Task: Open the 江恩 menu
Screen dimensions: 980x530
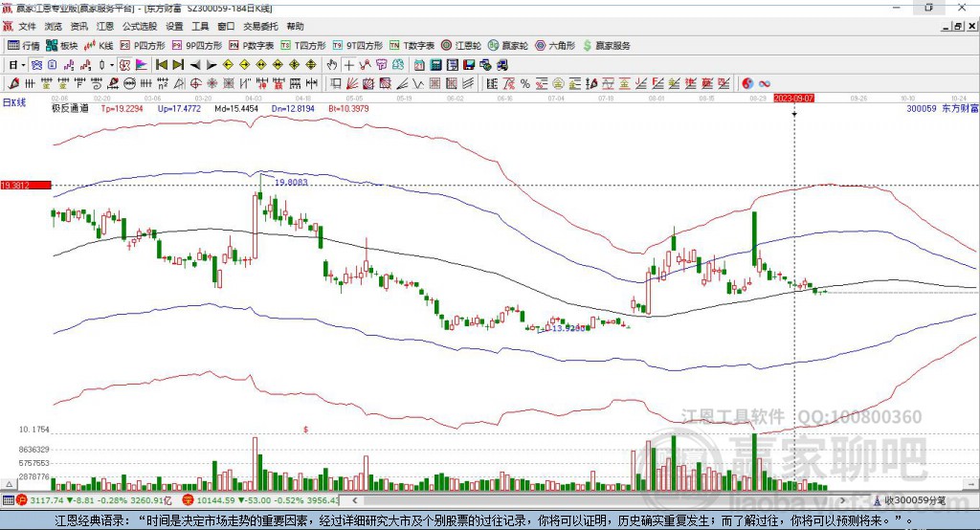Action: tap(105, 26)
